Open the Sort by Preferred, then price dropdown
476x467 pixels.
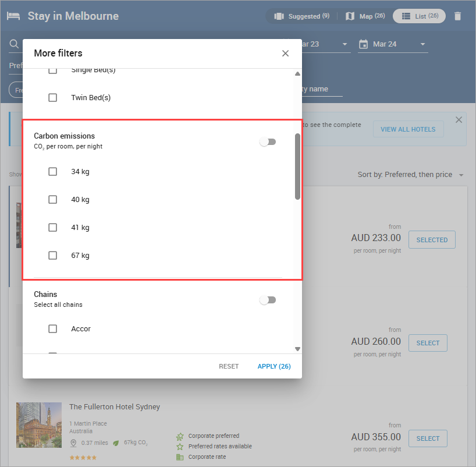click(x=410, y=175)
